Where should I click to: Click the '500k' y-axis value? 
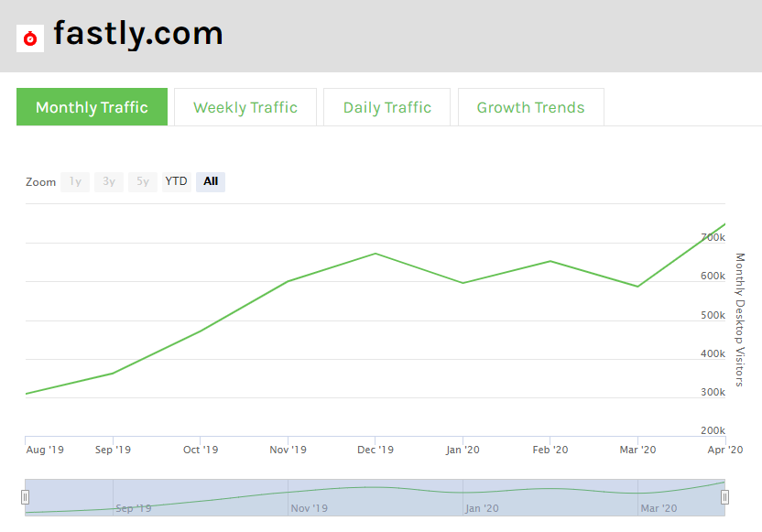coord(713,315)
